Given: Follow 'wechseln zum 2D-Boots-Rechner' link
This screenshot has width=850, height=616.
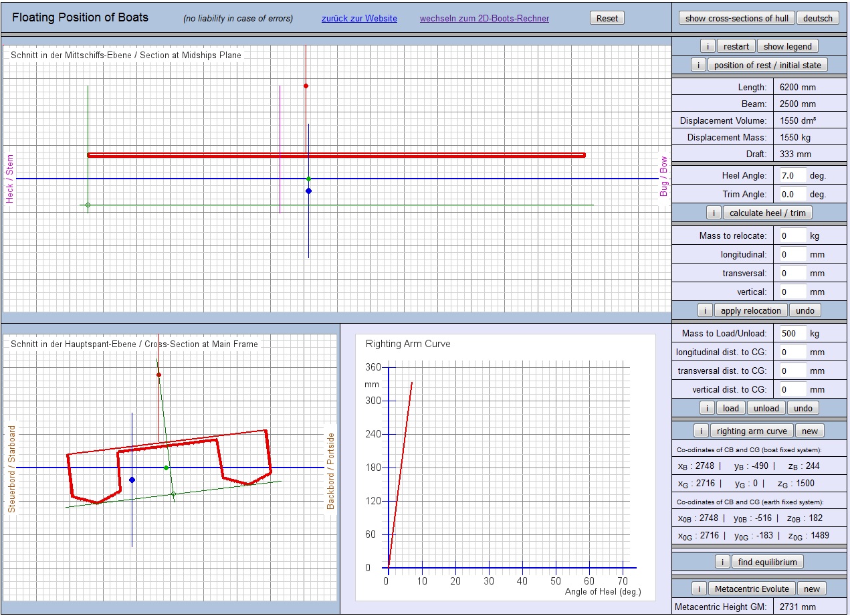Looking at the screenshot, I should coord(484,19).
